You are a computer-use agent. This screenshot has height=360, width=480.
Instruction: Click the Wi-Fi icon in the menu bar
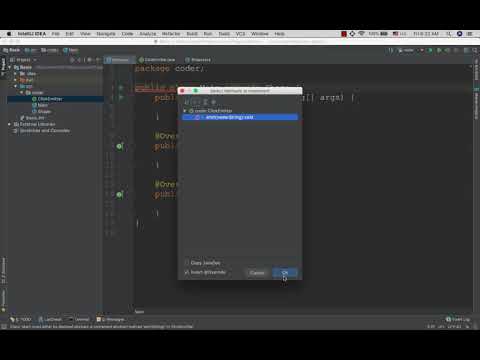pos(361,34)
